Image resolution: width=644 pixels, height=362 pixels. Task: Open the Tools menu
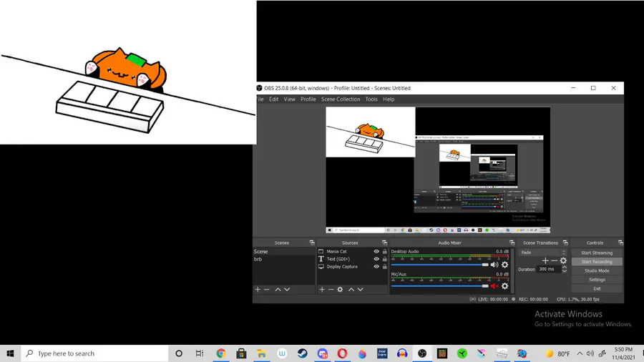[371, 99]
